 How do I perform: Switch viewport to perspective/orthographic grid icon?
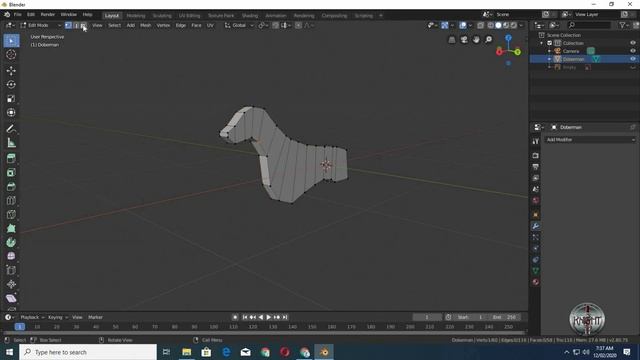(x=451, y=40)
